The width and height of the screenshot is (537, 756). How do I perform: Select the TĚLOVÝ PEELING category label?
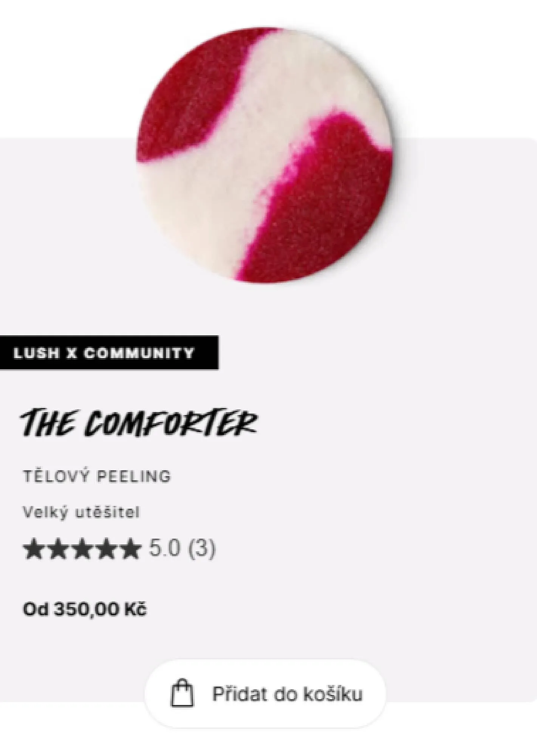(x=97, y=476)
